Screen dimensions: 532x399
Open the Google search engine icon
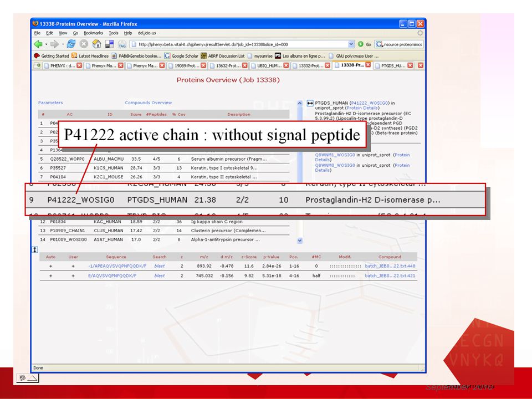point(379,44)
